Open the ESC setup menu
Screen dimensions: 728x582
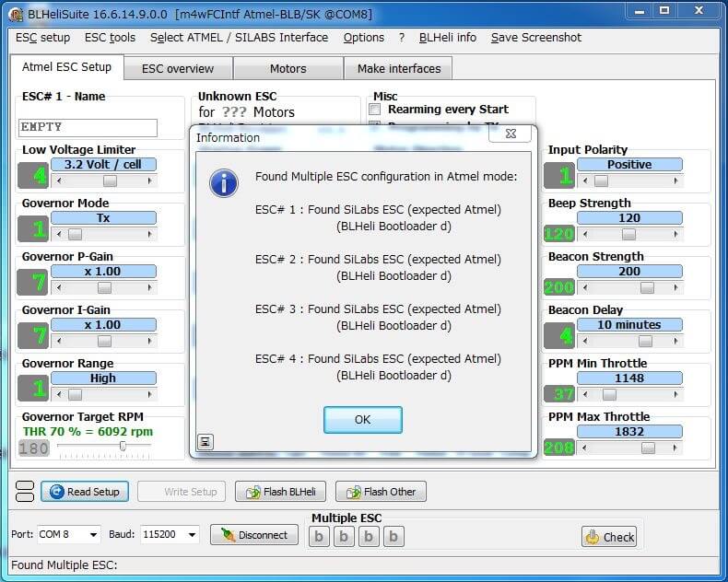tap(42, 37)
